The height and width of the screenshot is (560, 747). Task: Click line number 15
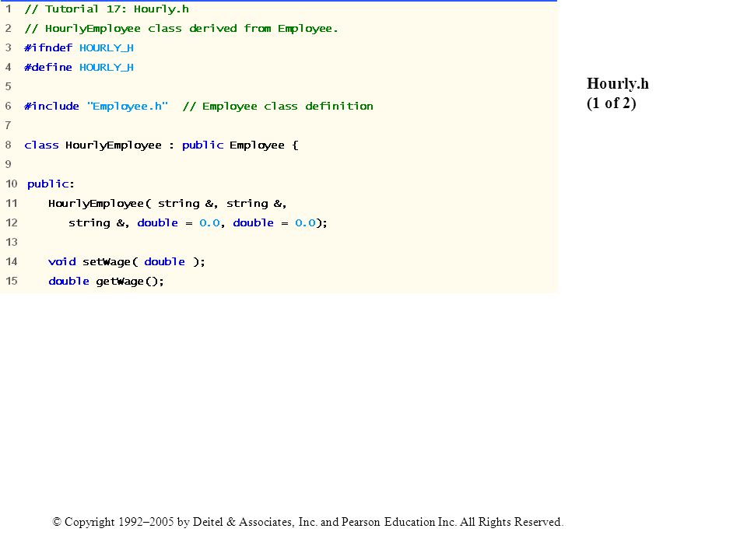[x=12, y=281]
